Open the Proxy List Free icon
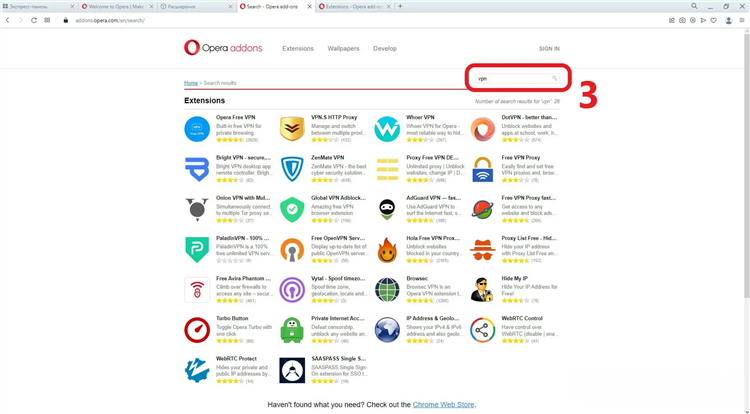The width and height of the screenshot is (750, 414). [483, 250]
